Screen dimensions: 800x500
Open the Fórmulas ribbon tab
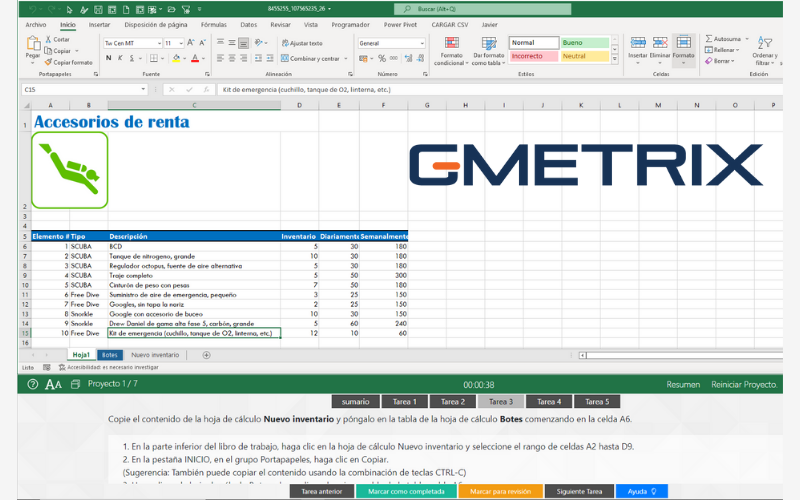pyautogui.click(x=214, y=24)
